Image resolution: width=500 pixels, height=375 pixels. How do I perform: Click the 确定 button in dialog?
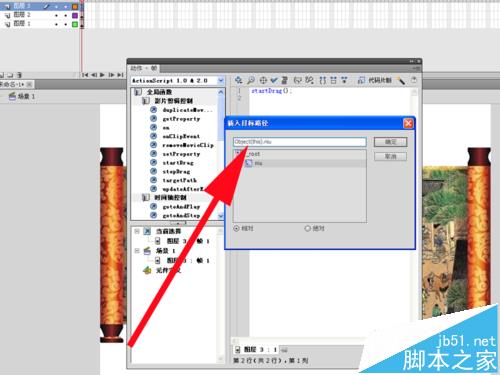(390, 142)
